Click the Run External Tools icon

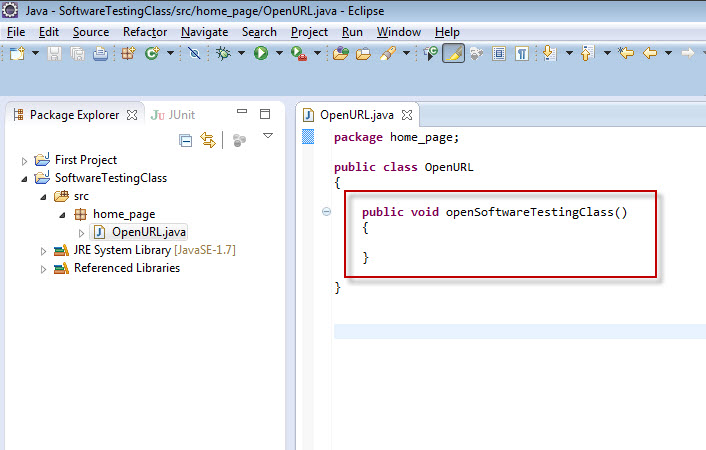click(x=299, y=54)
